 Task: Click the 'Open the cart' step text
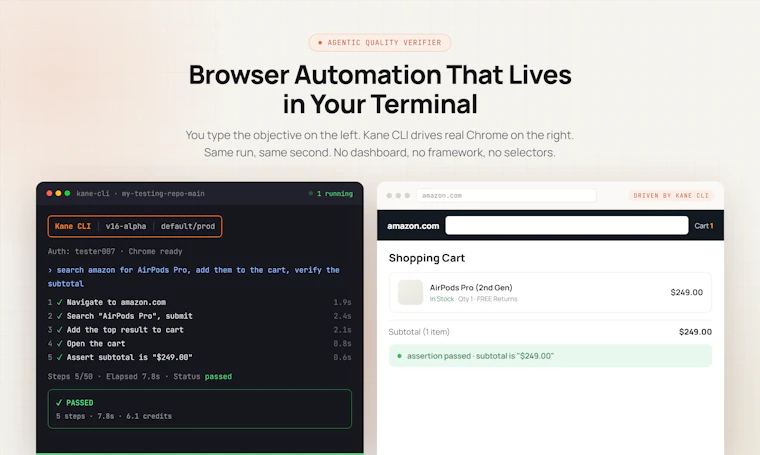click(96, 344)
